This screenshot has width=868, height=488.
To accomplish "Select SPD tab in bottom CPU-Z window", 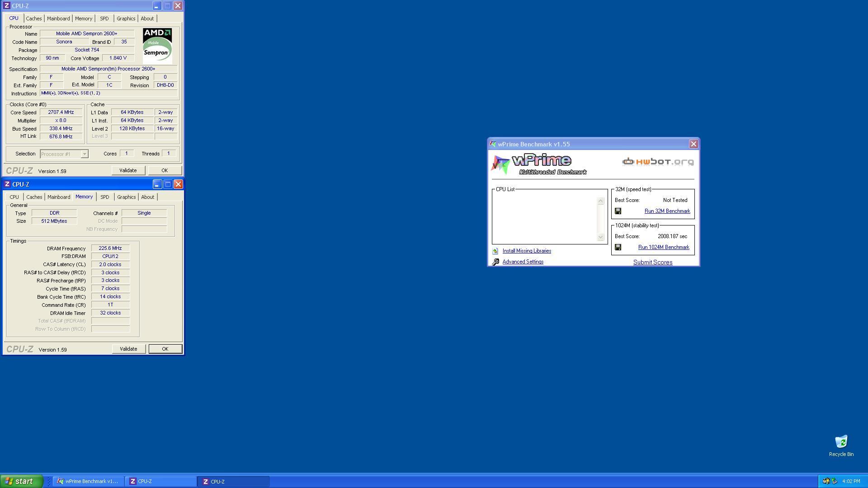I will 105,197.
